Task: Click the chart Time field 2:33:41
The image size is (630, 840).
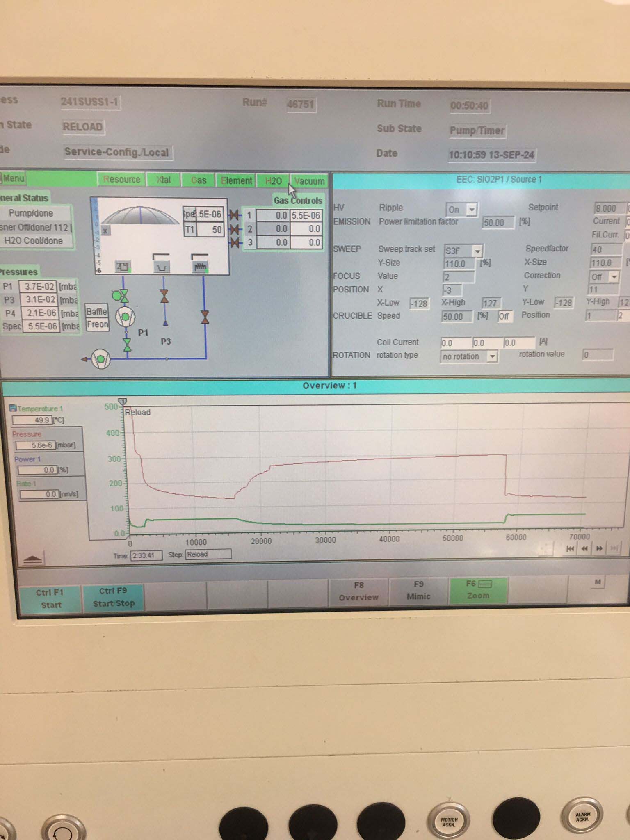Action: coord(146,555)
